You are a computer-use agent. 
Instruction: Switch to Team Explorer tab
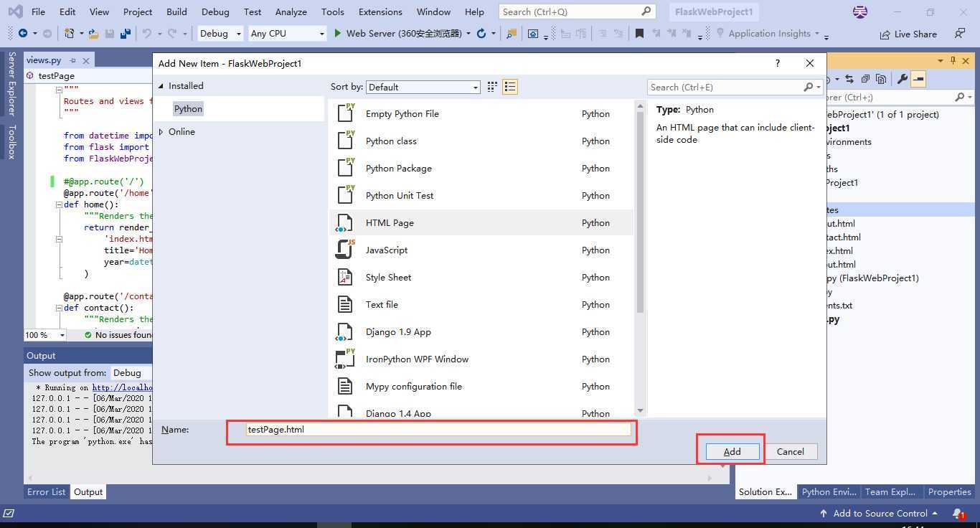(890, 492)
